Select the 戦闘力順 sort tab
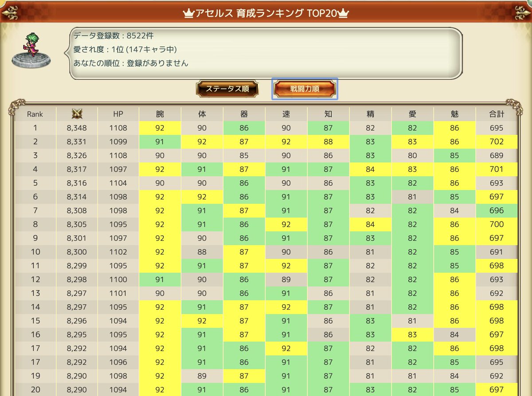532x396 pixels. click(305, 88)
